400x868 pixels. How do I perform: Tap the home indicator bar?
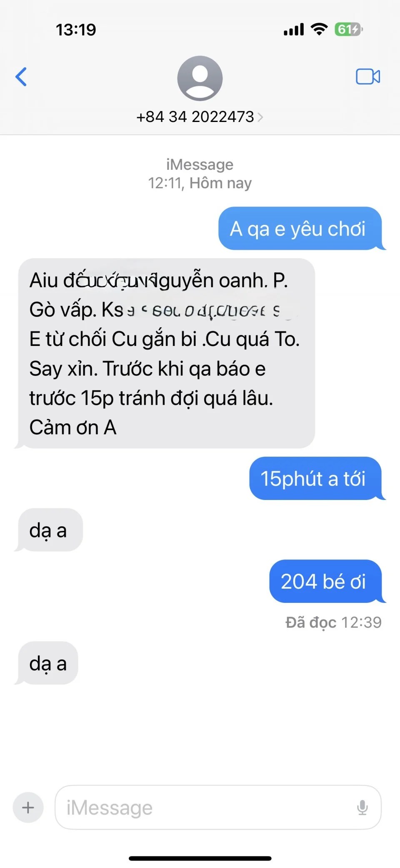[200, 858]
